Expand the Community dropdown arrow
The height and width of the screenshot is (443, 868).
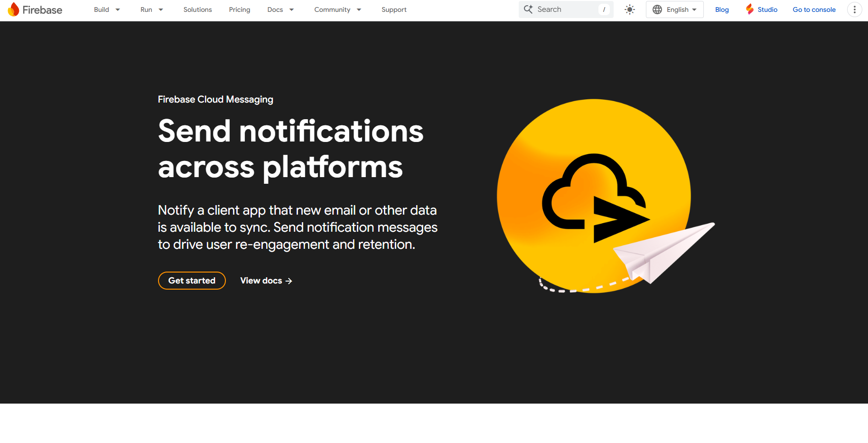[359, 9]
